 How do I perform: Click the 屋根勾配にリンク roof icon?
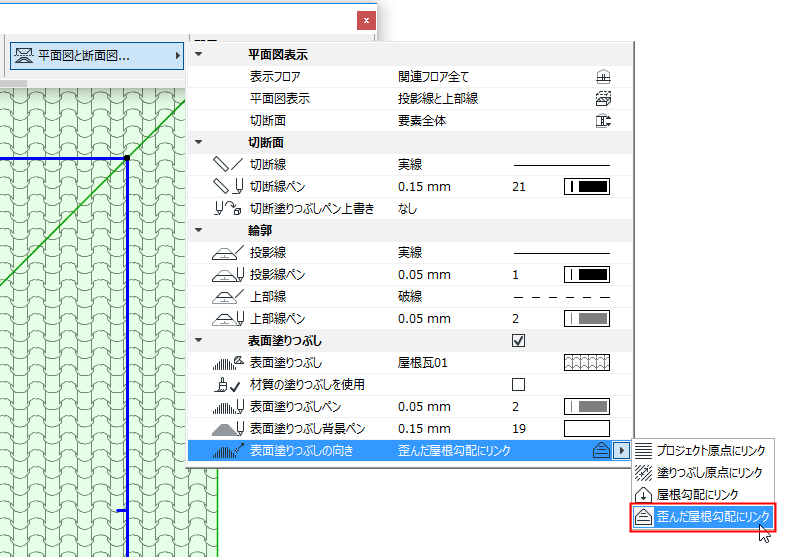pos(643,495)
